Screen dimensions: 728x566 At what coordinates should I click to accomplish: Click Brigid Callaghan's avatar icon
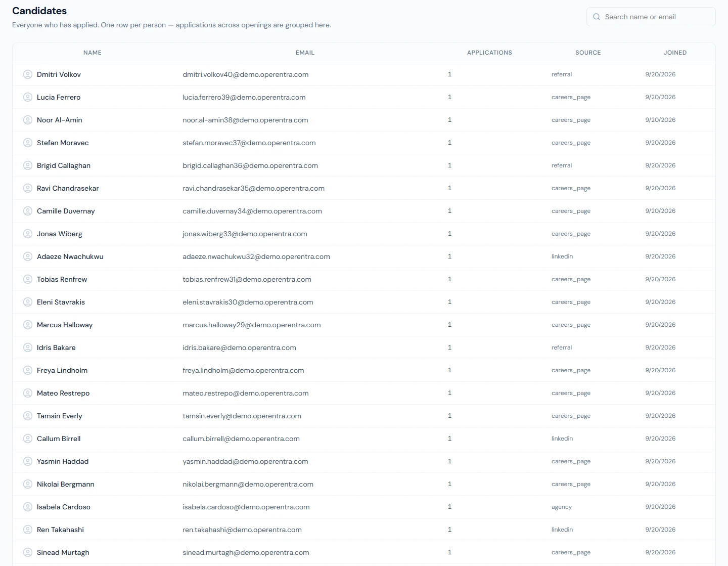pos(28,165)
